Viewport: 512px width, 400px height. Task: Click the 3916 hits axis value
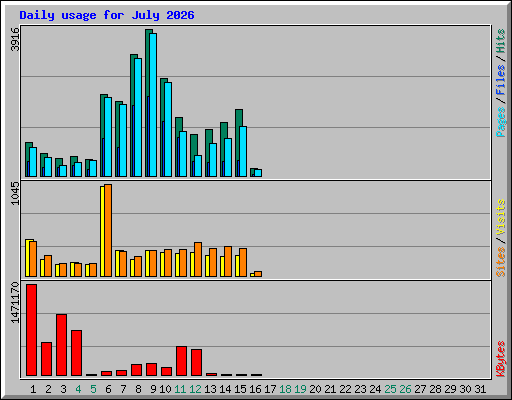pos(15,39)
